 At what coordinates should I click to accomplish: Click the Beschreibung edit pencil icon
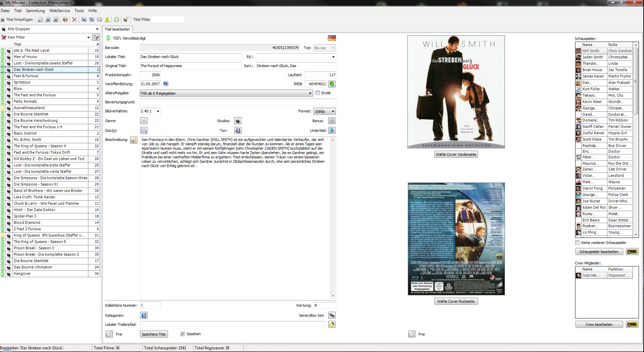pyautogui.click(x=134, y=140)
